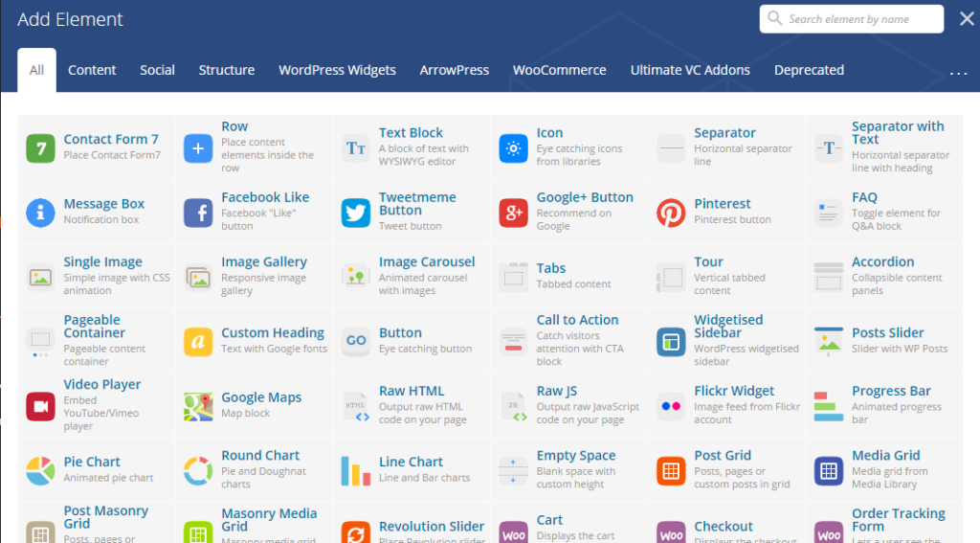The image size is (980, 543).
Task: Click the Text Block Tt icon
Action: (356, 148)
